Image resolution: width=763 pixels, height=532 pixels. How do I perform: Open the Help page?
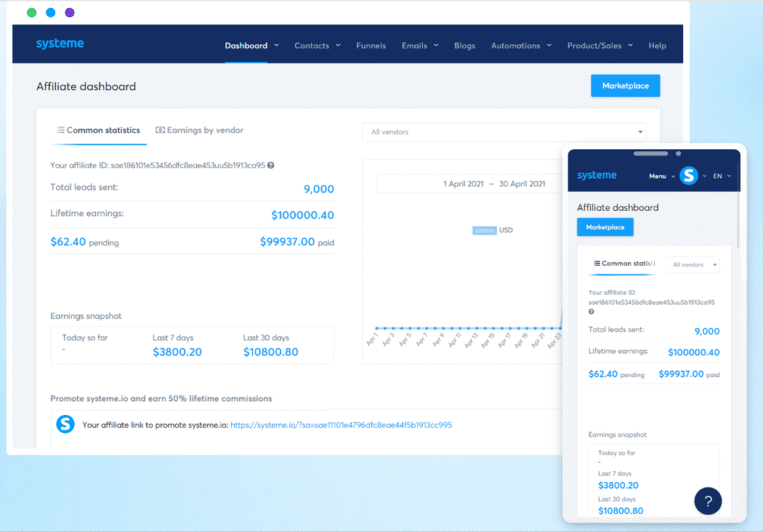pos(657,45)
